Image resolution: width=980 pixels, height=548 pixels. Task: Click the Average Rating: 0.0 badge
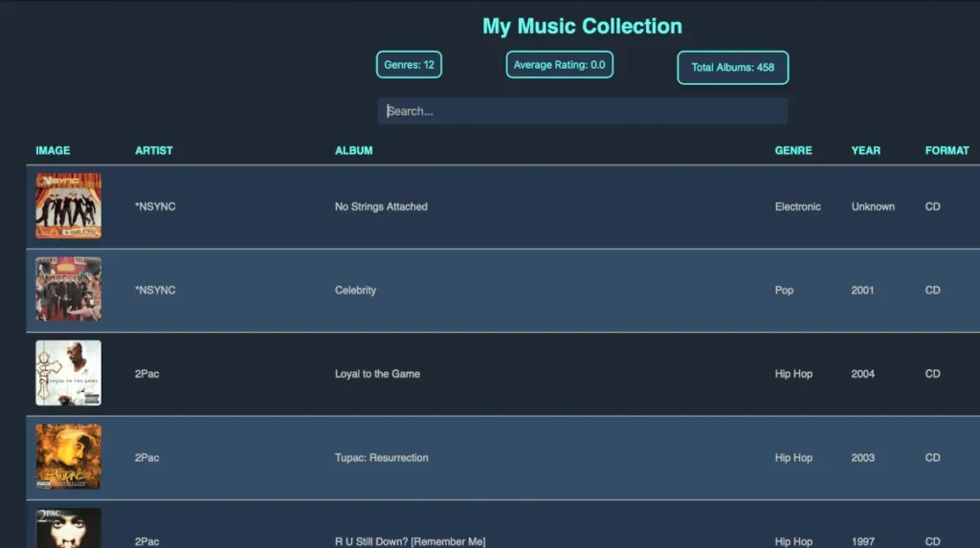pos(559,64)
